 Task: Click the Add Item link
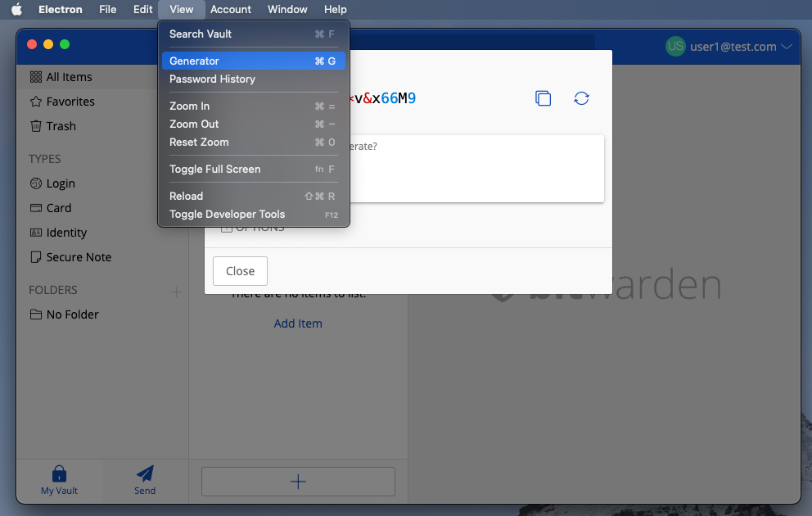click(298, 324)
